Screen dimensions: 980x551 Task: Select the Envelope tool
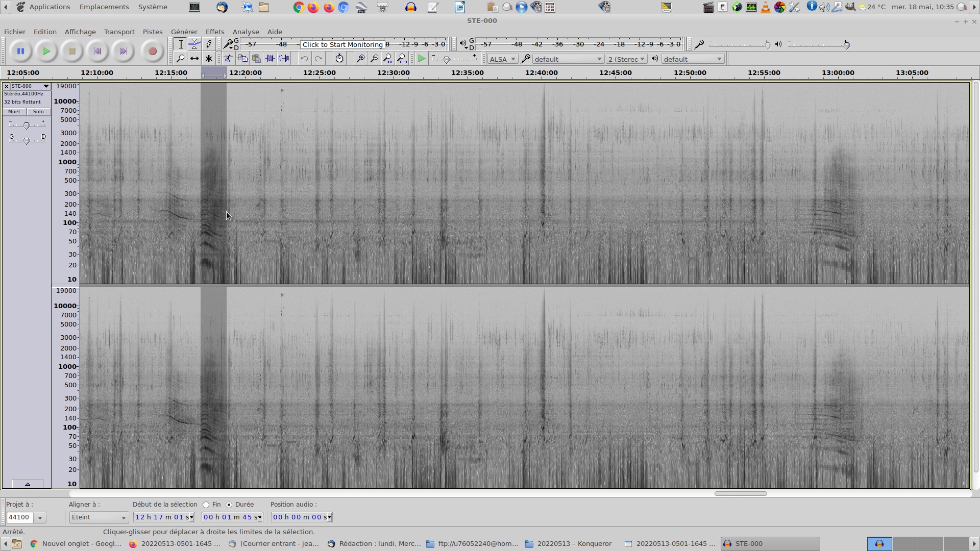click(x=194, y=44)
